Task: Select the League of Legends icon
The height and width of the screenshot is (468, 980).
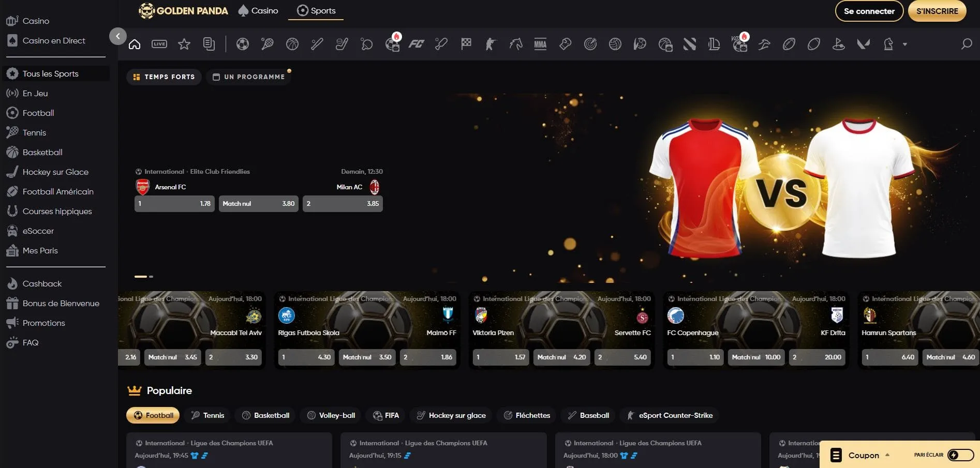Action: point(715,44)
